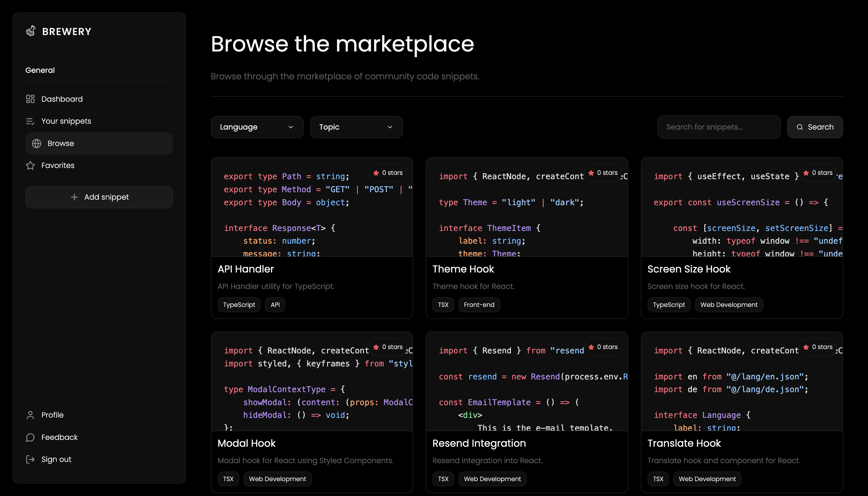Click the Add snippet button
Image resolution: width=868 pixels, height=496 pixels.
point(99,197)
